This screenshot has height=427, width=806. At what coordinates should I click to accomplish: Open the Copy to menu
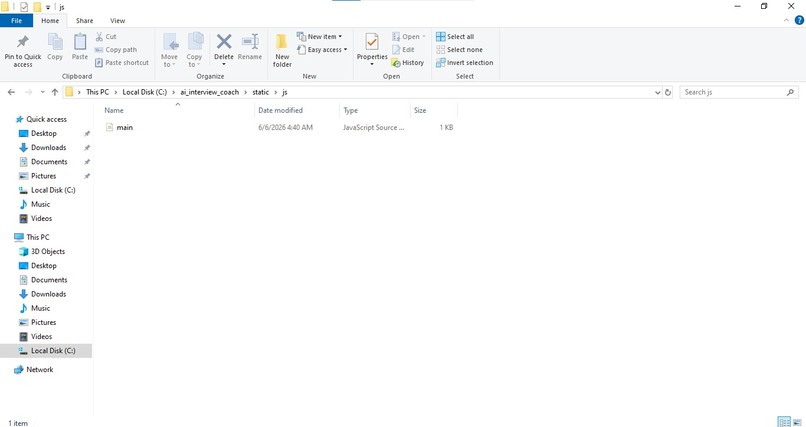click(x=194, y=50)
